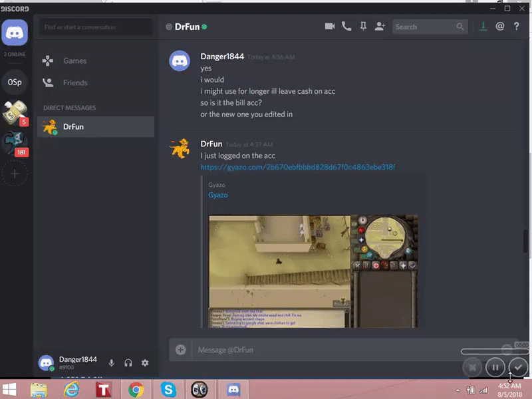Open the OSp server
This screenshot has height=399, width=532.
15,82
